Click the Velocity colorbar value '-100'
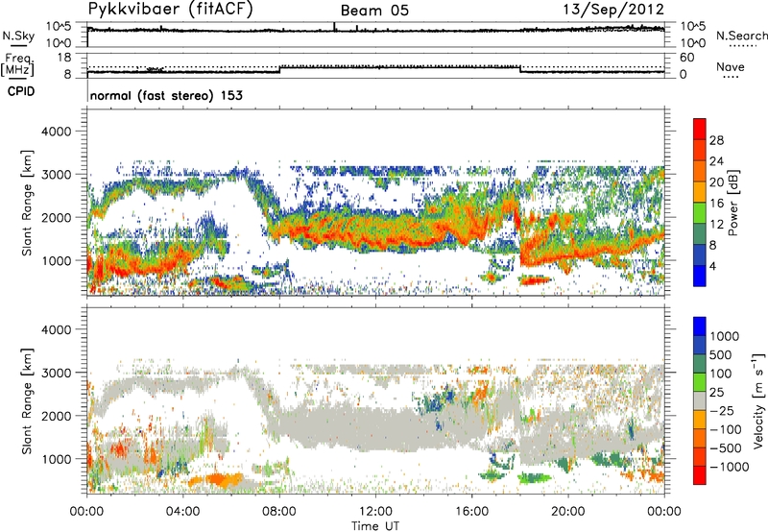768x532 pixels. pos(726,429)
